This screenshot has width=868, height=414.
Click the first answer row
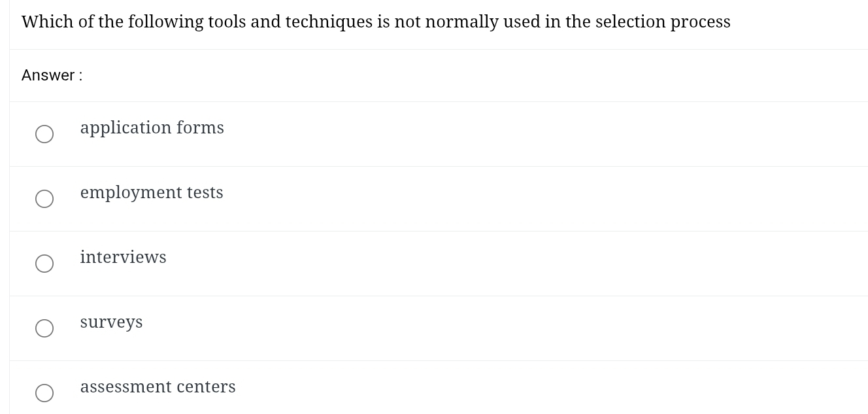(x=434, y=134)
